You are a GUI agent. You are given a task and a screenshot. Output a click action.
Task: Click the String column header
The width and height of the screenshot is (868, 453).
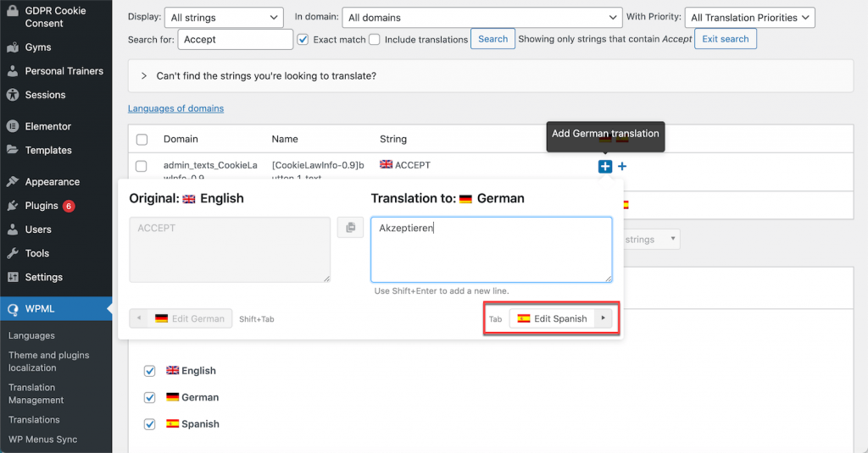(393, 139)
